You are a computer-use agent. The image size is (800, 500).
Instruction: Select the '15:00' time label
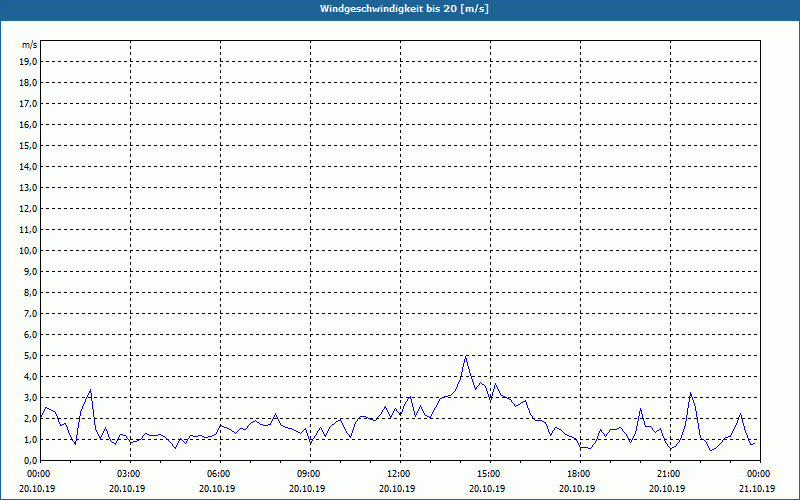[x=490, y=474]
